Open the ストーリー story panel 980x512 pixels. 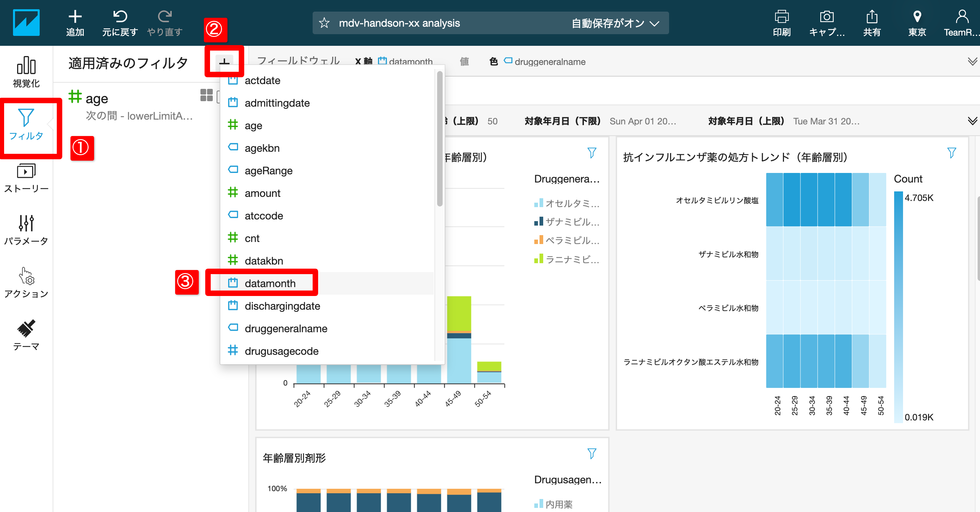tap(26, 177)
